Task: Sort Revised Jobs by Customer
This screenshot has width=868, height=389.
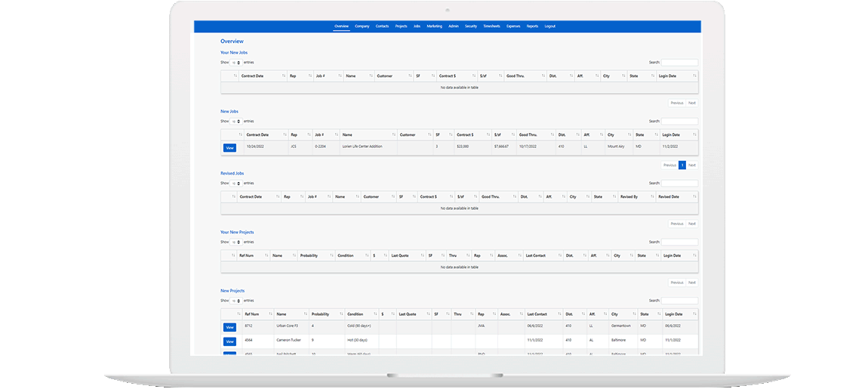Action: (378, 196)
